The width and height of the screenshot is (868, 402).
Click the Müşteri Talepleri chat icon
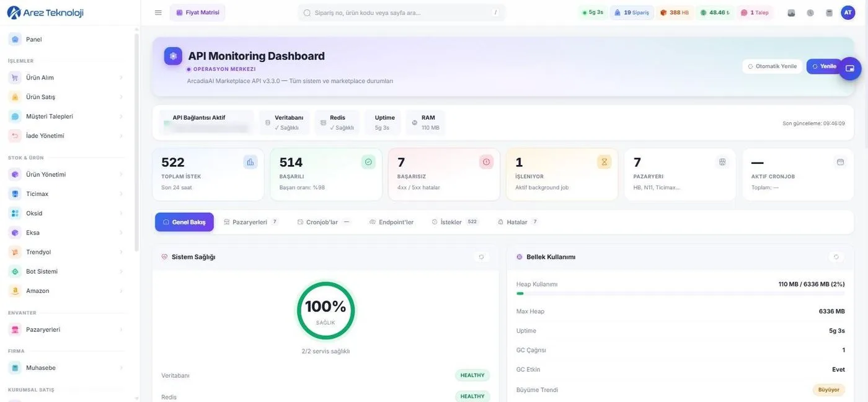pos(15,116)
